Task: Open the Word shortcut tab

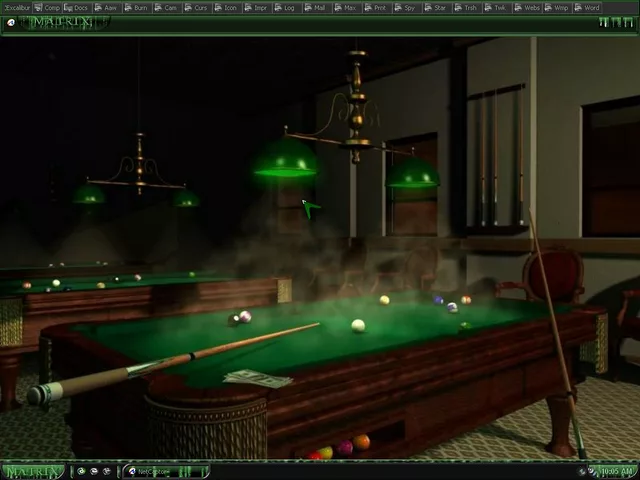Action: [589, 7]
